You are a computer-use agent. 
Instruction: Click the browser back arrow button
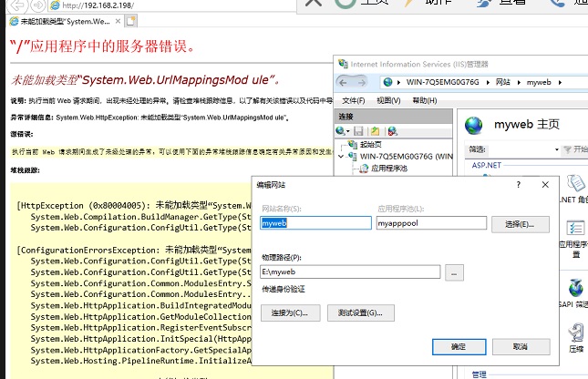tap(15, 5)
